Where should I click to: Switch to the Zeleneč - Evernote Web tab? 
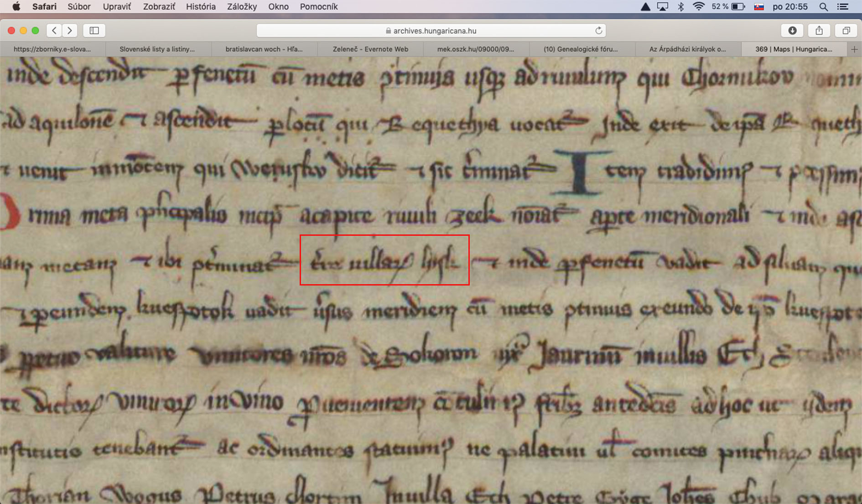point(370,49)
